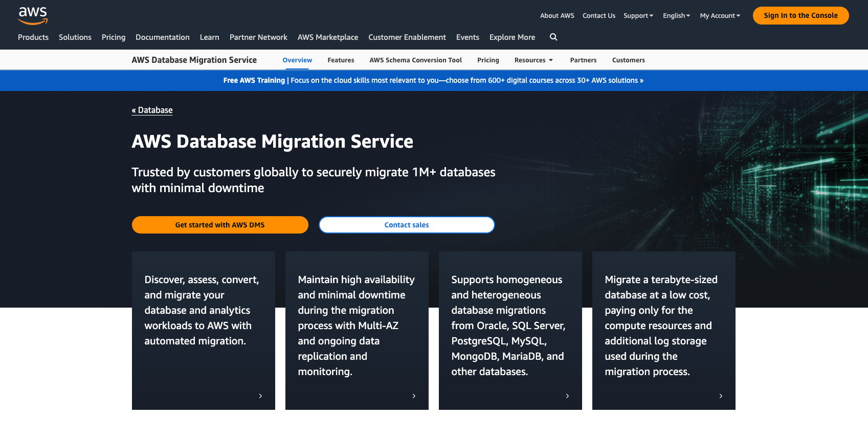
Task: Open the Partner Network menu
Action: (x=258, y=37)
